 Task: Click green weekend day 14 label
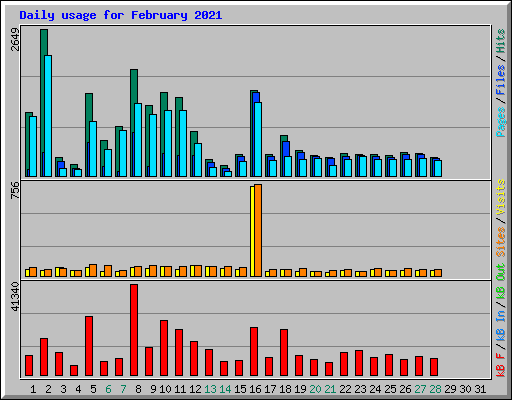click(x=225, y=389)
